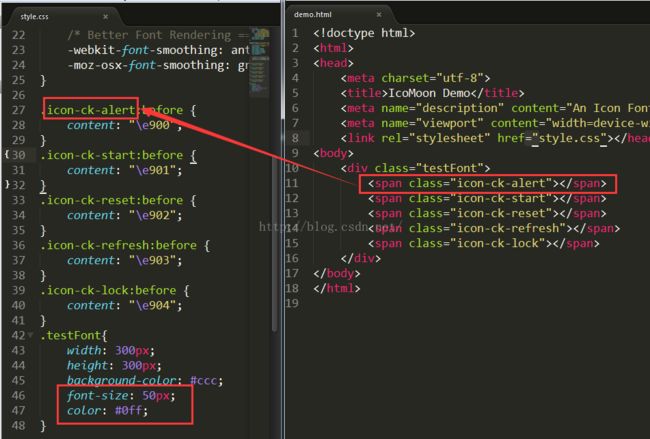Click the -moz-osx-font-smoothing line

click(x=158, y=65)
